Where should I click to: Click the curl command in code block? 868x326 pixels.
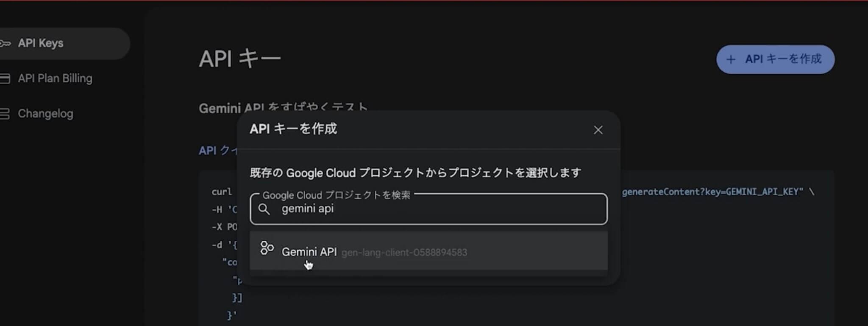click(222, 192)
